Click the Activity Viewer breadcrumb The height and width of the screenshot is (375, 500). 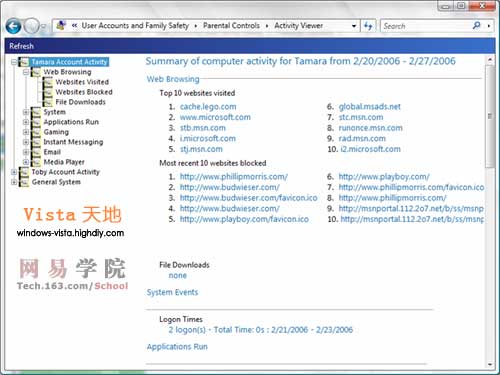(299, 26)
